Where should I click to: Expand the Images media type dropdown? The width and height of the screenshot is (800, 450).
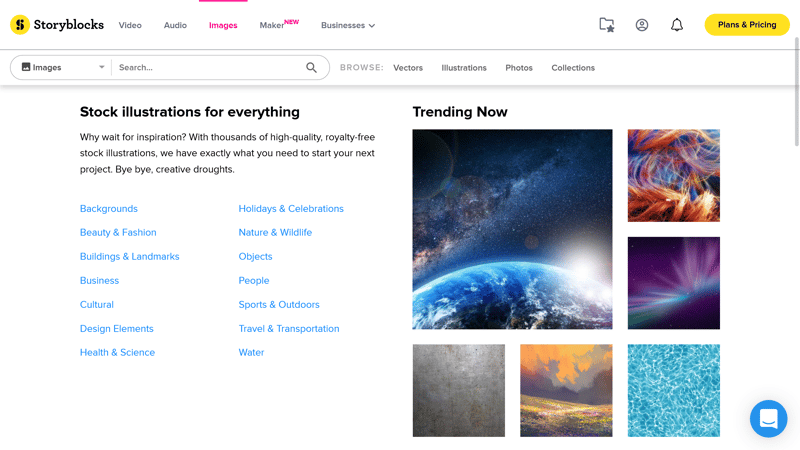63,67
